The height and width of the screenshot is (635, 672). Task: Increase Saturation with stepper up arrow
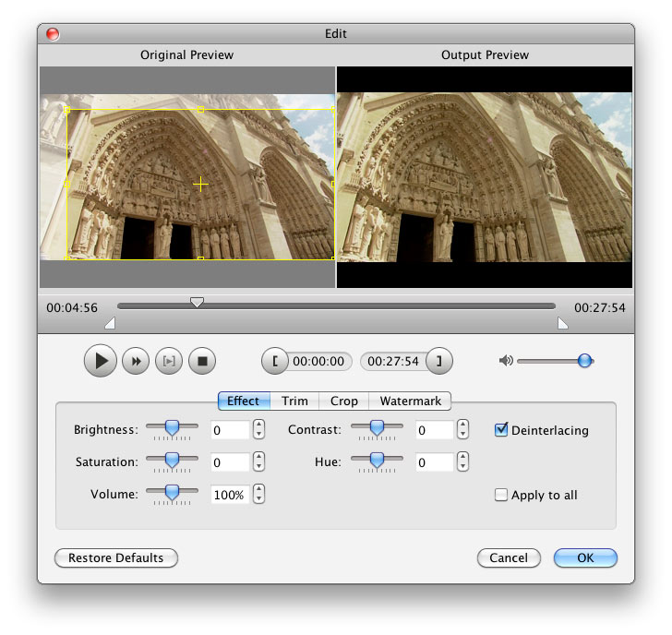(258, 457)
